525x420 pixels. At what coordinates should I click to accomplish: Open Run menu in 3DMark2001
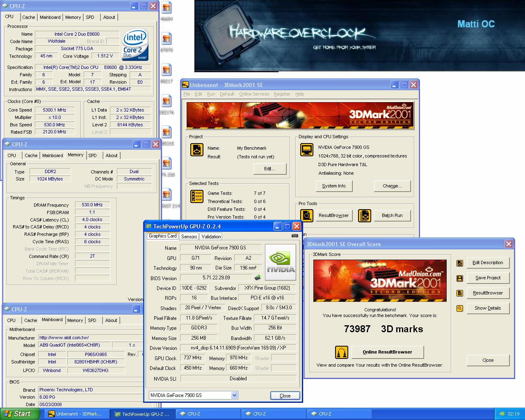tap(211, 94)
